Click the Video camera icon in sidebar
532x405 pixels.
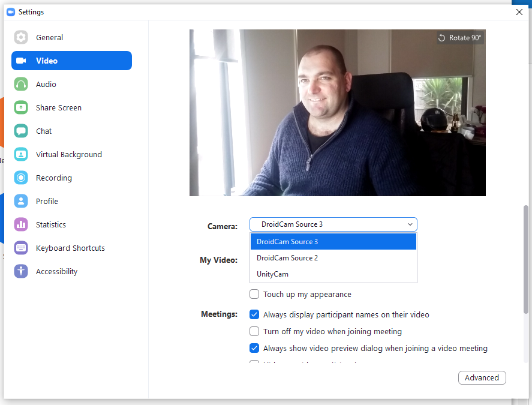coord(21,61)
